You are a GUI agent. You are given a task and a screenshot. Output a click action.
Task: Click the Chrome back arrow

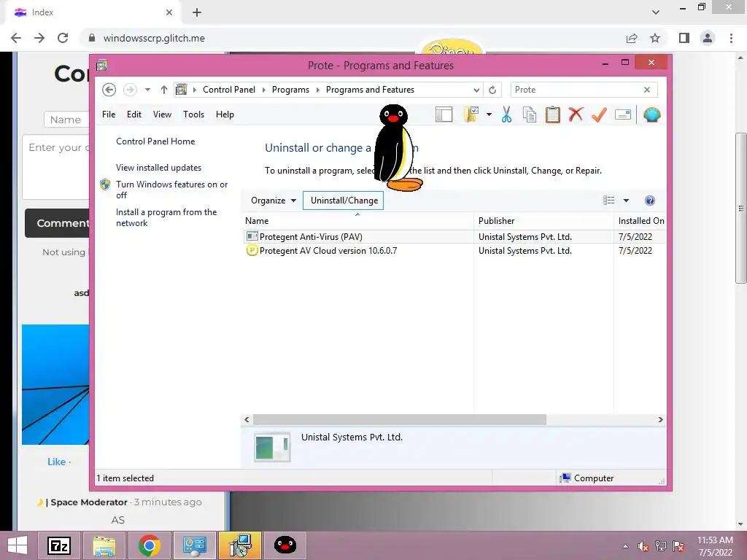click(x=16, y=38)
